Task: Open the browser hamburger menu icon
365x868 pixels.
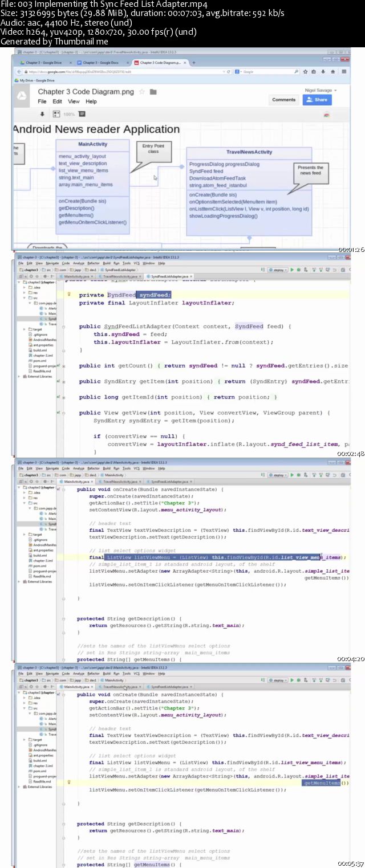Action: click(344, 72)
